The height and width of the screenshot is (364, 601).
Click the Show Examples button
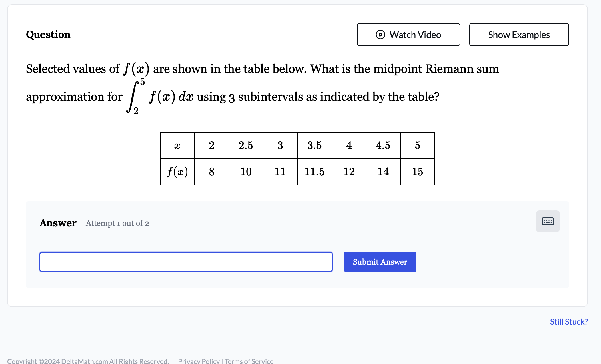click(519, 35)
